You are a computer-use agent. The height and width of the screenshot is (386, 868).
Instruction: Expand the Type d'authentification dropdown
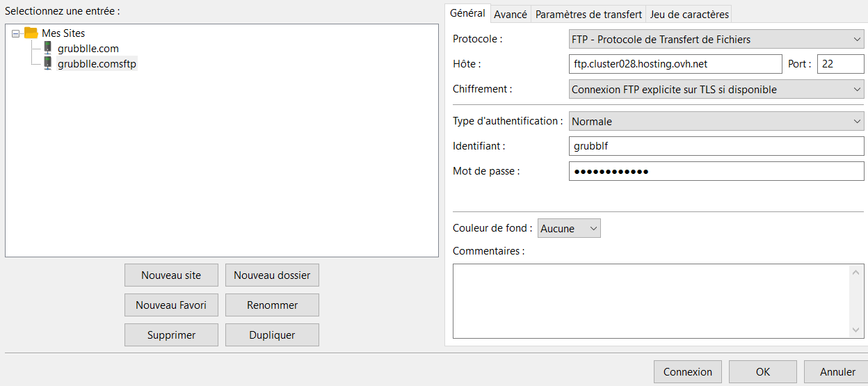[716, 122]
